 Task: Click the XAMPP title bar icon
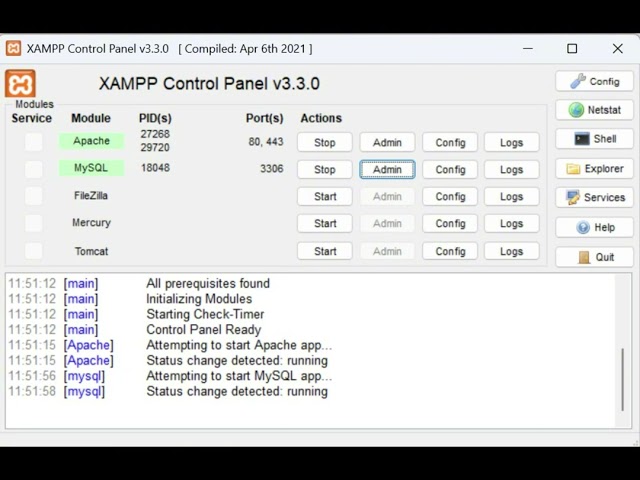[13, 48]
